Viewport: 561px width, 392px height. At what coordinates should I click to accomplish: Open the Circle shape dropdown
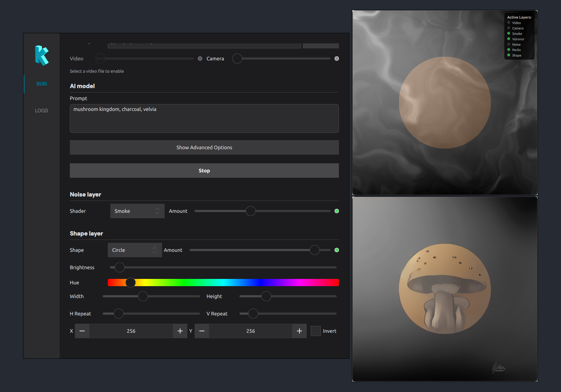coord(135,250)
